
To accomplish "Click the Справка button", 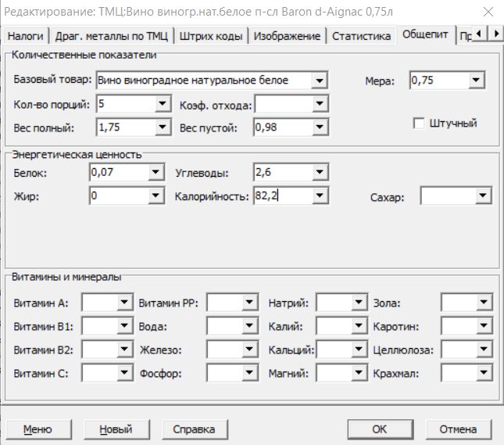I will tap(193, 429).
